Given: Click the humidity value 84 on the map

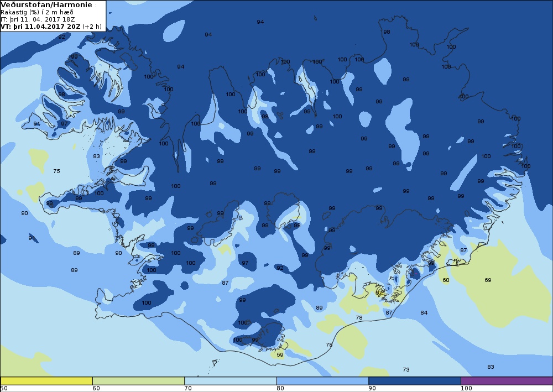Looking at the screenshot, I should click(424, 312).
